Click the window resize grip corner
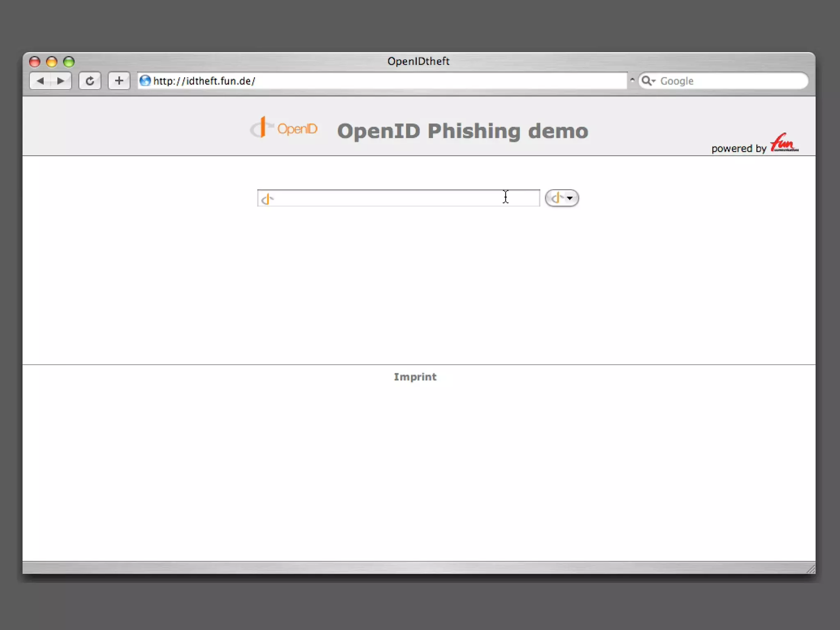Image resolution: width=840 pixels, height=630 pixels. [x=810, y=569]
